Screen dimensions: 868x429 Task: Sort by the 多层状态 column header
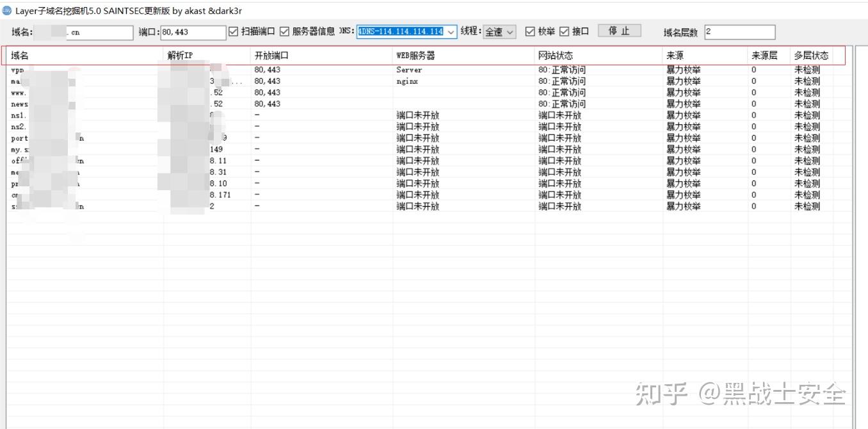pos(812,56)
